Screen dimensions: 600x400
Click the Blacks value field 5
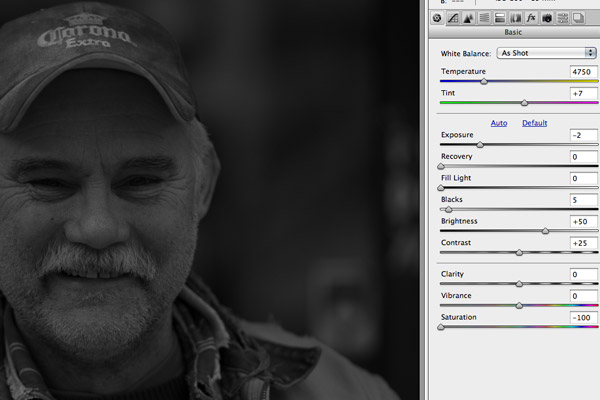(x=584, y=200)
